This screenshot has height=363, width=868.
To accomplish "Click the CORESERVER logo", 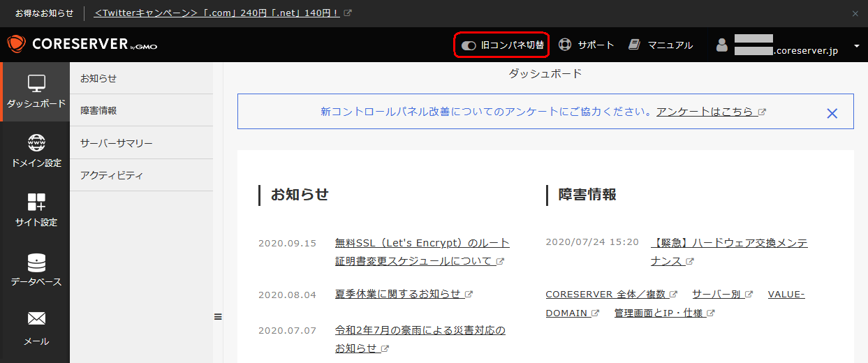I will (x=82, y=45).
